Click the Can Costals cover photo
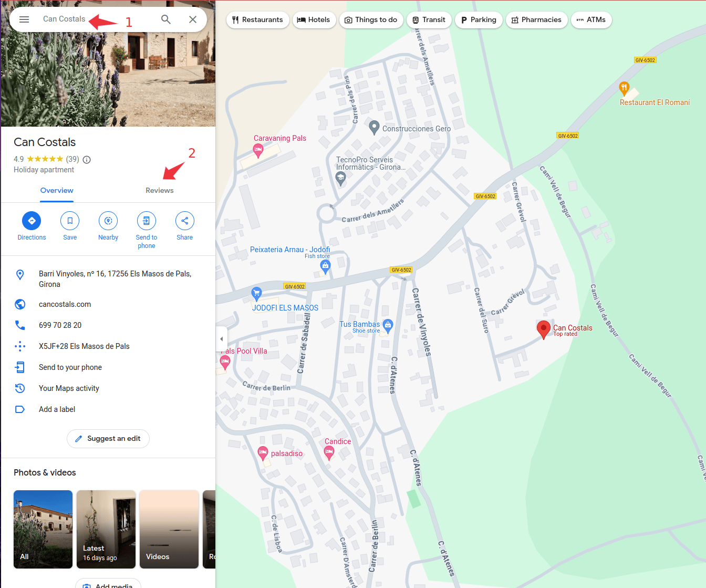The width and height of the screenshot is (706, 588). tap(108, 79)
